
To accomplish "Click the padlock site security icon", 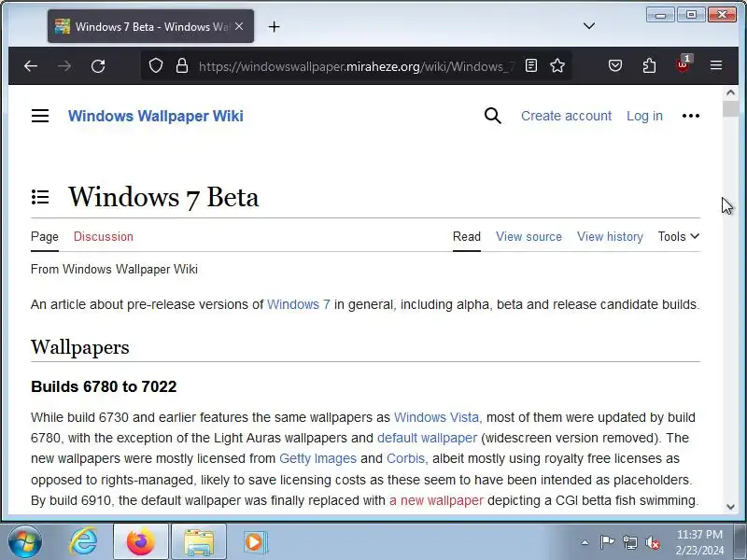I will pos(181,65).
